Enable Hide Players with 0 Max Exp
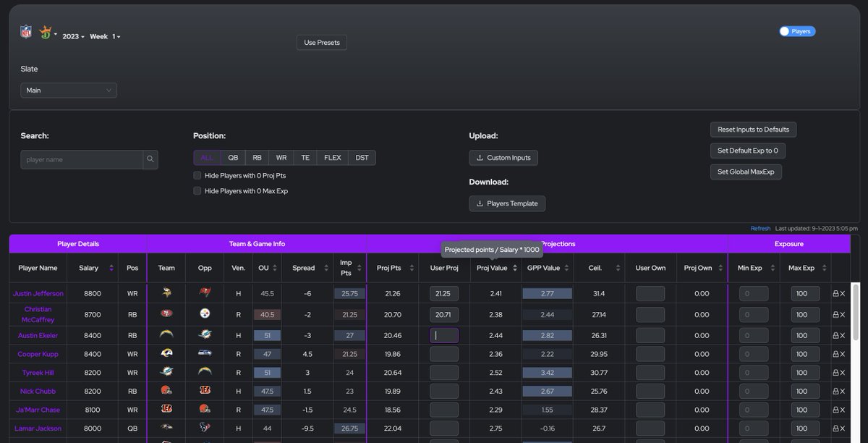Viewport: 868px width, 443px height. [197, 190]
